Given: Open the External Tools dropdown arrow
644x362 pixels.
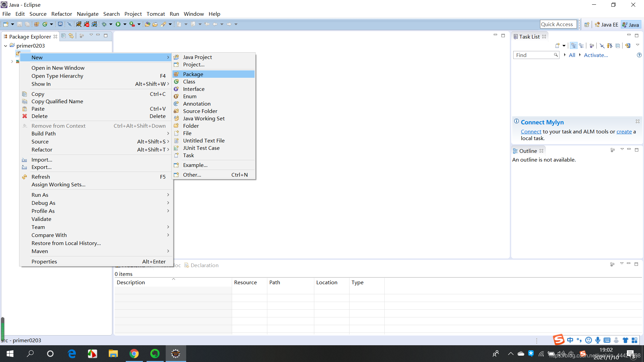Looking at the screenshot, I should point(139,24).
